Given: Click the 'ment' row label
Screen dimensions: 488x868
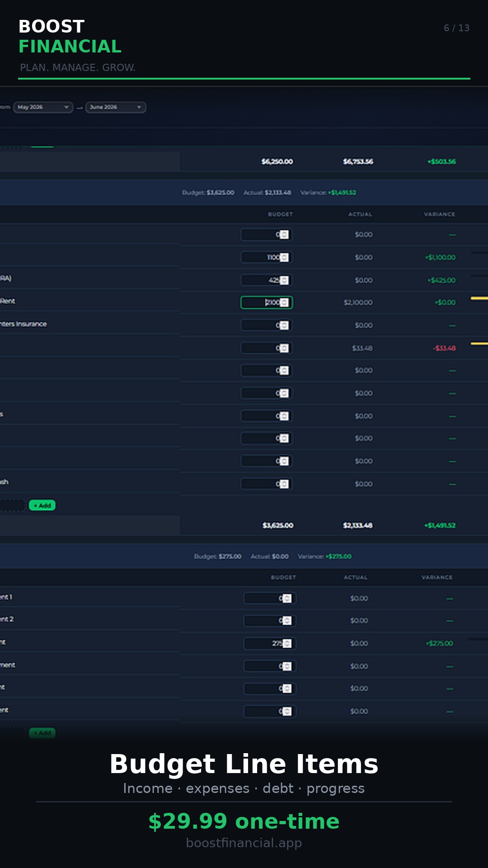Looking at the screenshot, I should [8, 665].
